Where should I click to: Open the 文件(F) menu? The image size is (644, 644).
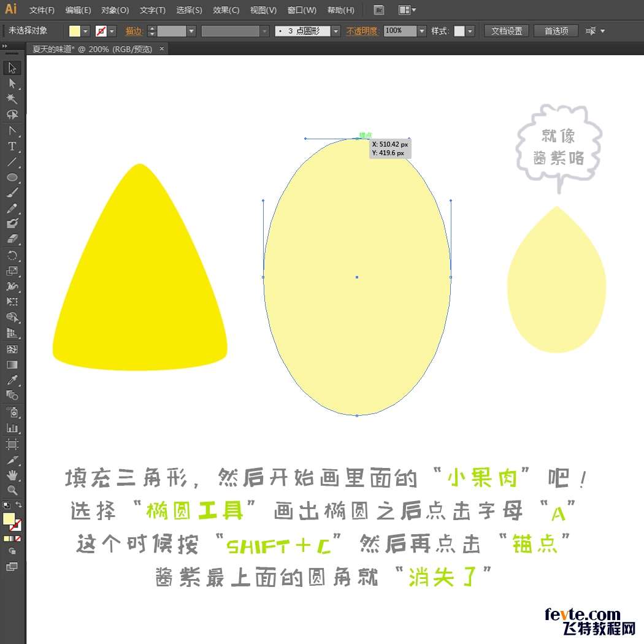tap(42, 10)
